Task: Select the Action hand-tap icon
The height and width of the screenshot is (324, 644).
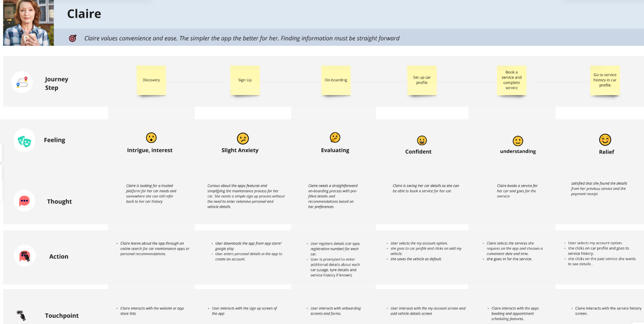Action: click(x=25, y=256)
